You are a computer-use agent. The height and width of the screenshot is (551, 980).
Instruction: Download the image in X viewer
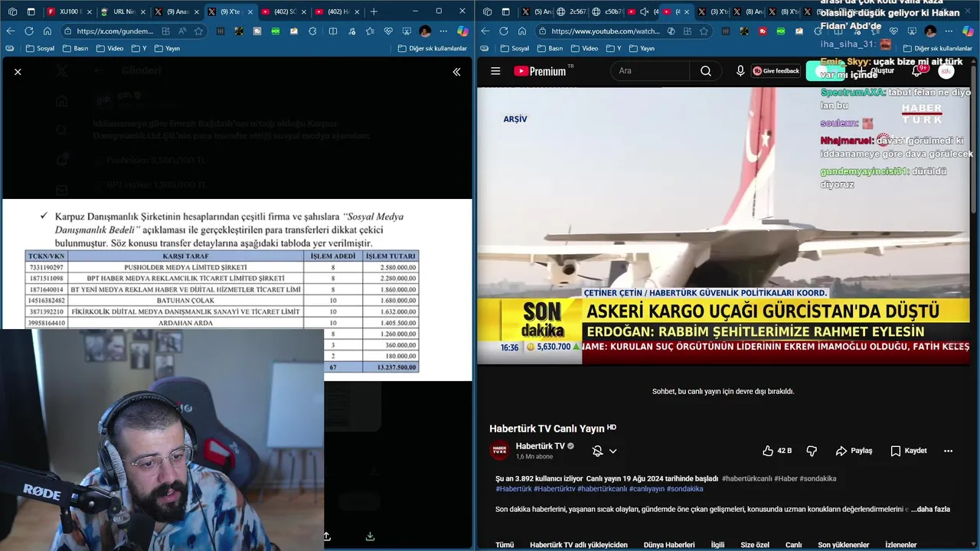click(x=370, y=536)
